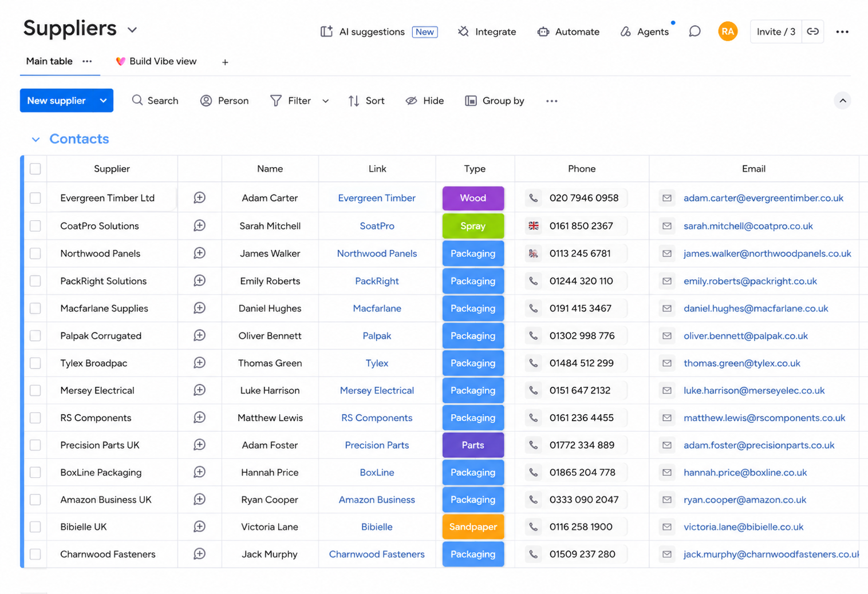Screen dimensions: 868x594
Task: Open the Evergreen Timber link
Action: tap(377, 198)
